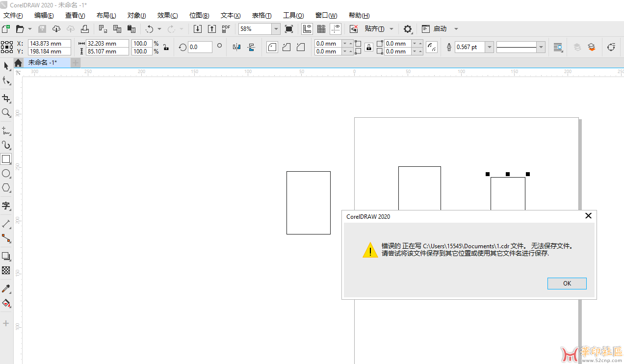Choose the Text tool 字
This screenshot has width=624, height=364.
(x=6, y=206)
